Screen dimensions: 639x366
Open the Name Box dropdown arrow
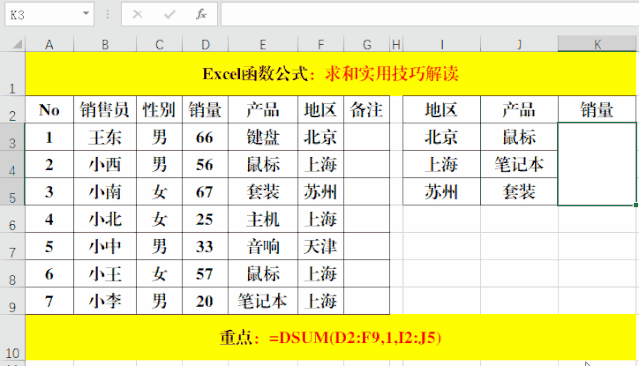point(86,13)
